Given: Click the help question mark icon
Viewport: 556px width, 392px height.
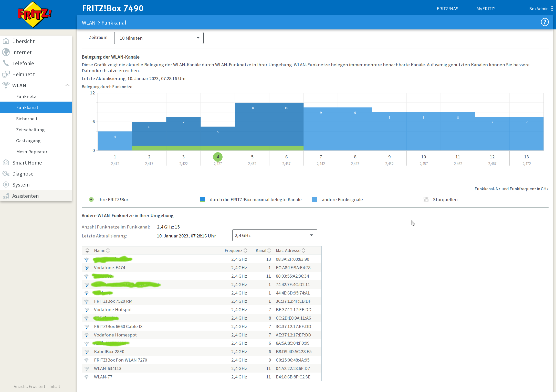Looking at the screenshot, I should (544, 22).
